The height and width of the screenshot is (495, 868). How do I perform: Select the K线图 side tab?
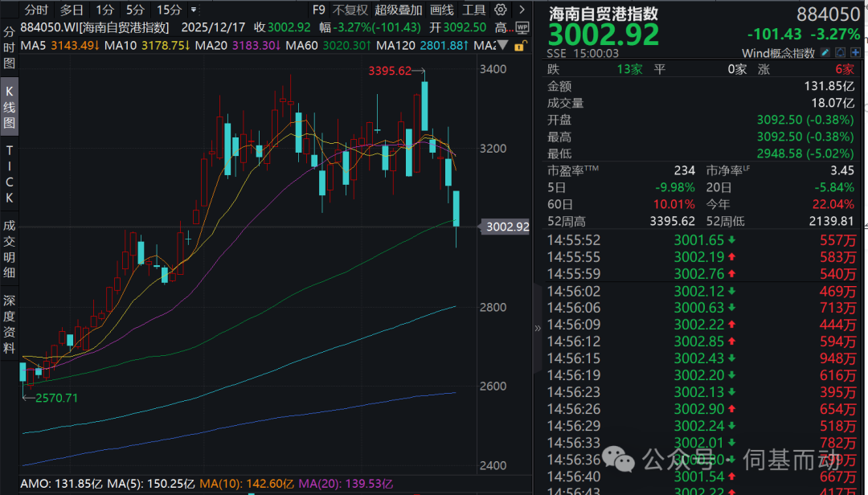(x=9, y=107)
